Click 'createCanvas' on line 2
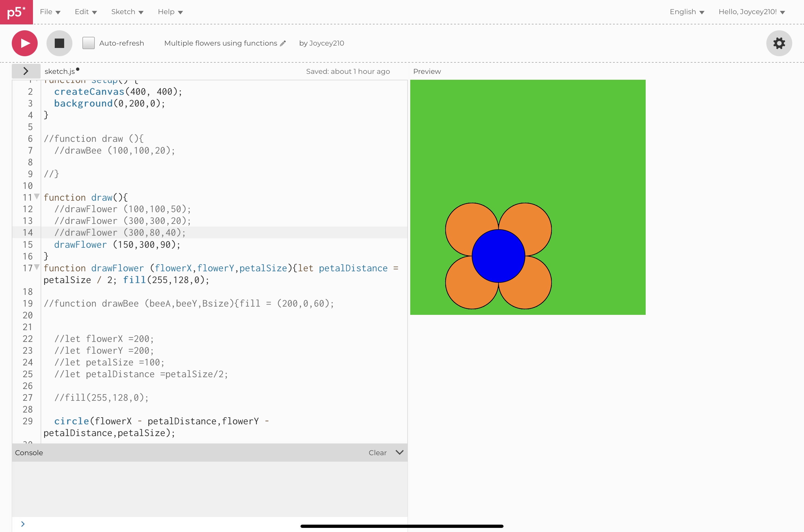Viewport: 804px width, 532px height. pos(89,92)
